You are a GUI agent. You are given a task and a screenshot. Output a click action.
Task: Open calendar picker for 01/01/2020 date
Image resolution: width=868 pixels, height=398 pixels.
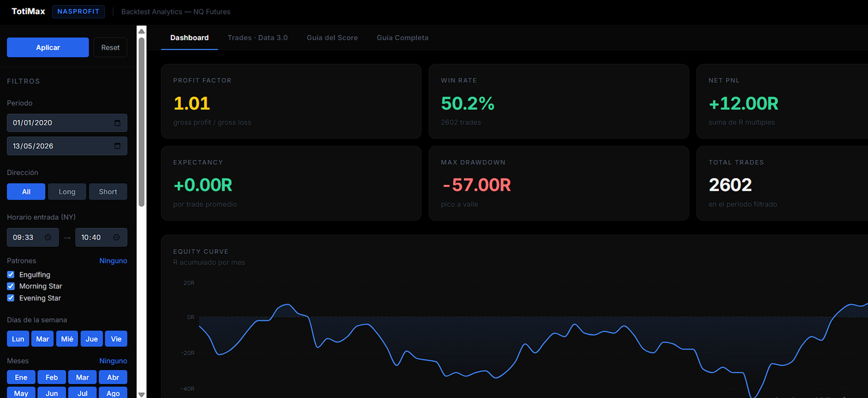coord(117,123)
